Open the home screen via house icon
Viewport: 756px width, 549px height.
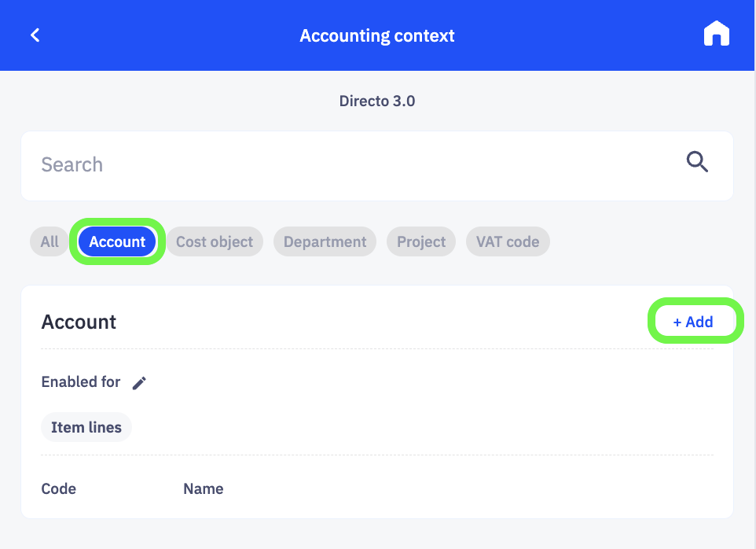716,34
